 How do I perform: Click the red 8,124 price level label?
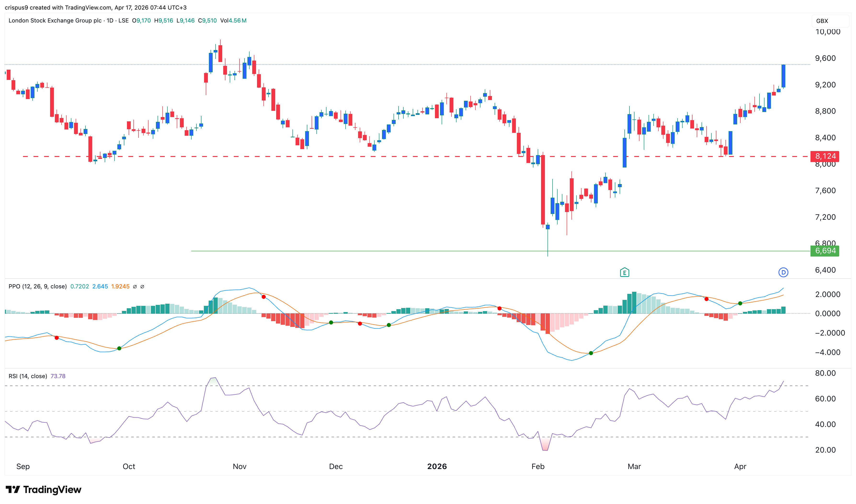click(825, 156)
